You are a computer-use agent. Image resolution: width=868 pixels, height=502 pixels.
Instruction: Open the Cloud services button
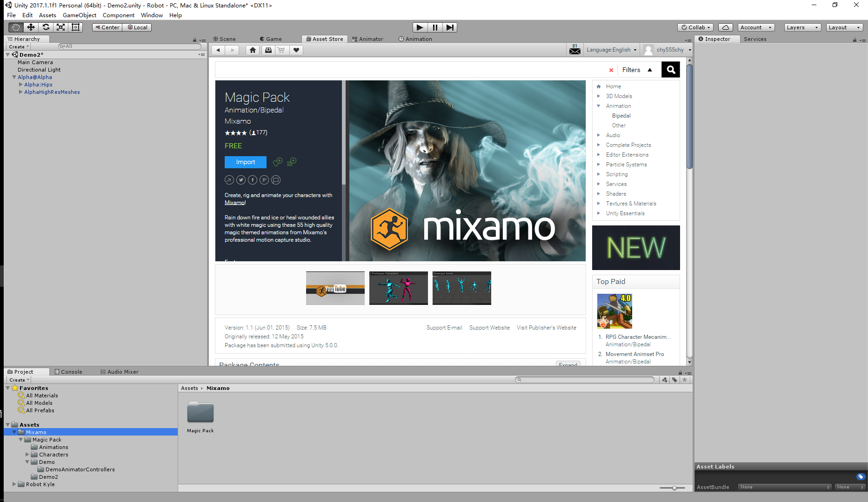(x=726, y=27)
